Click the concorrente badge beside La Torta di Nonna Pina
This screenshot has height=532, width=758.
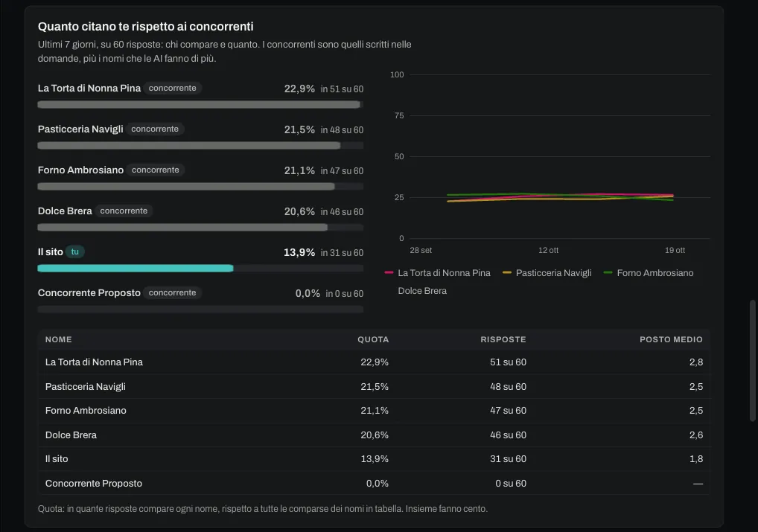coord(172,88)
